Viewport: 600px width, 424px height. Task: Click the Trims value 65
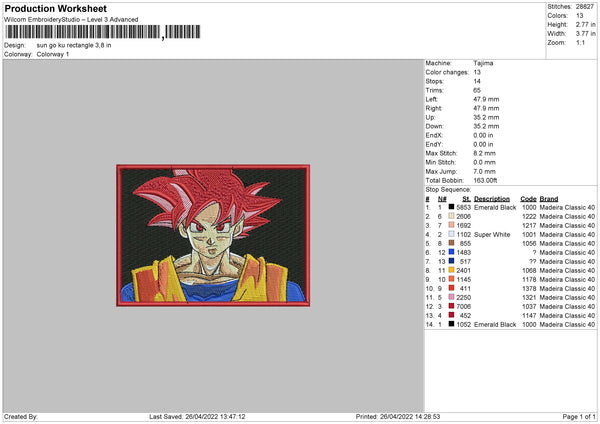coord(477,90)
